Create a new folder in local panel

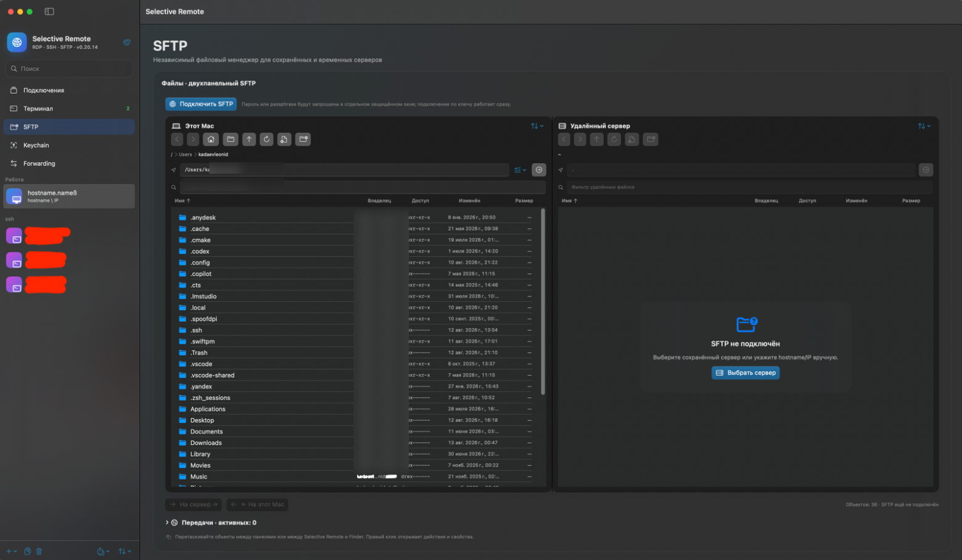303,139
